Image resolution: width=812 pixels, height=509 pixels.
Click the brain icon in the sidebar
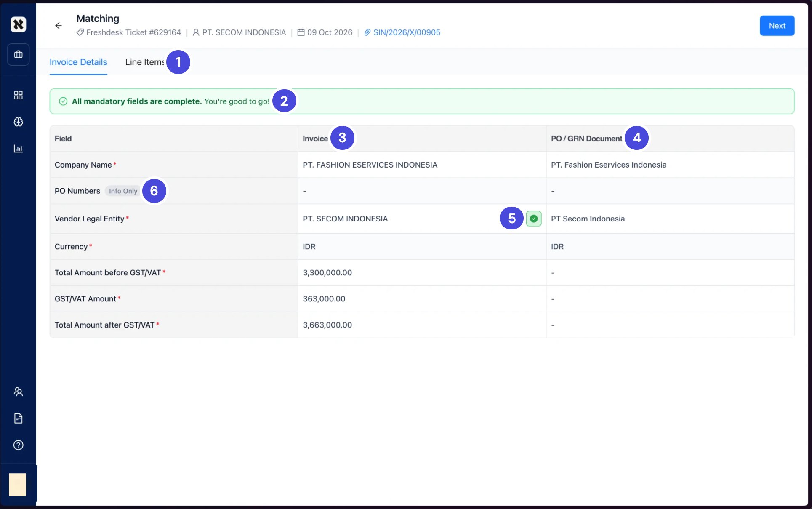[18, 122]
